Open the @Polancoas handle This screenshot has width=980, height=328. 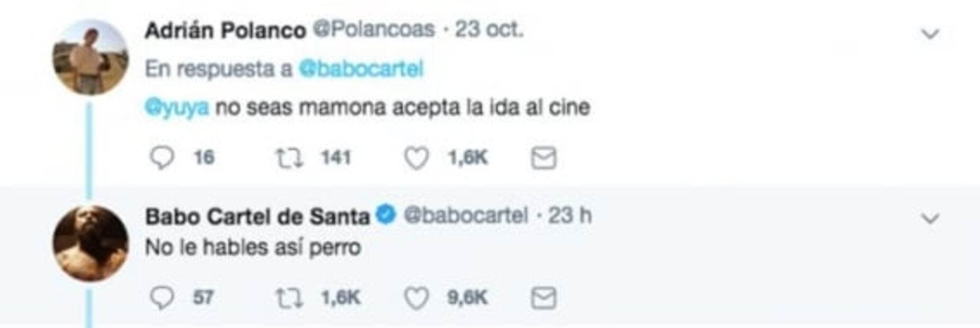(x=374, y=29)
